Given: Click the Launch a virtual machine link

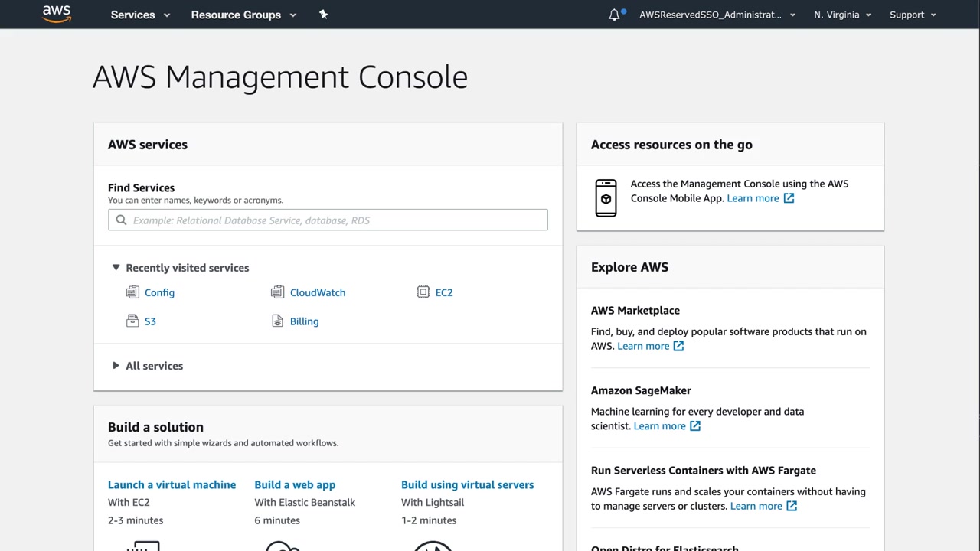Looking at the screenshot, I should [171, 484].
